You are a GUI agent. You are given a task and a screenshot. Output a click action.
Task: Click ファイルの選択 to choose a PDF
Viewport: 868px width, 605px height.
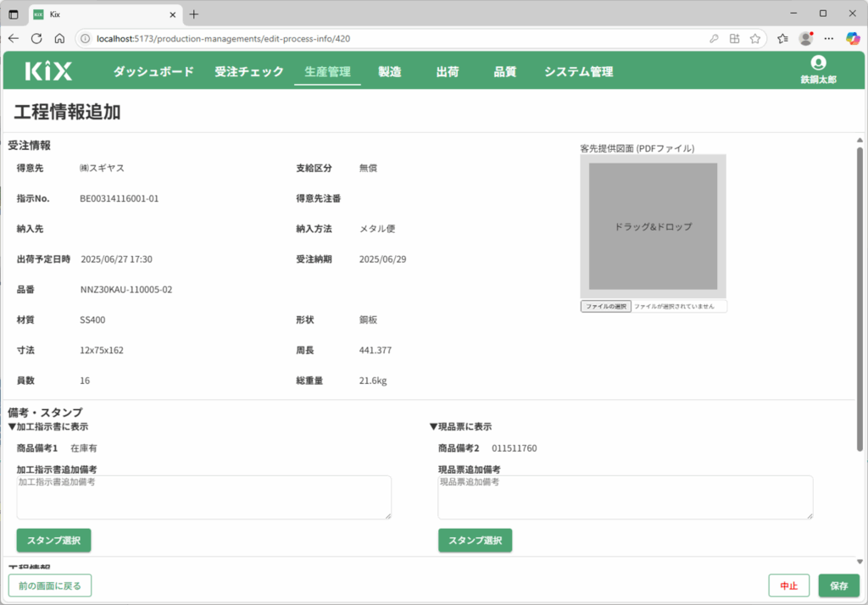[605, 306]
